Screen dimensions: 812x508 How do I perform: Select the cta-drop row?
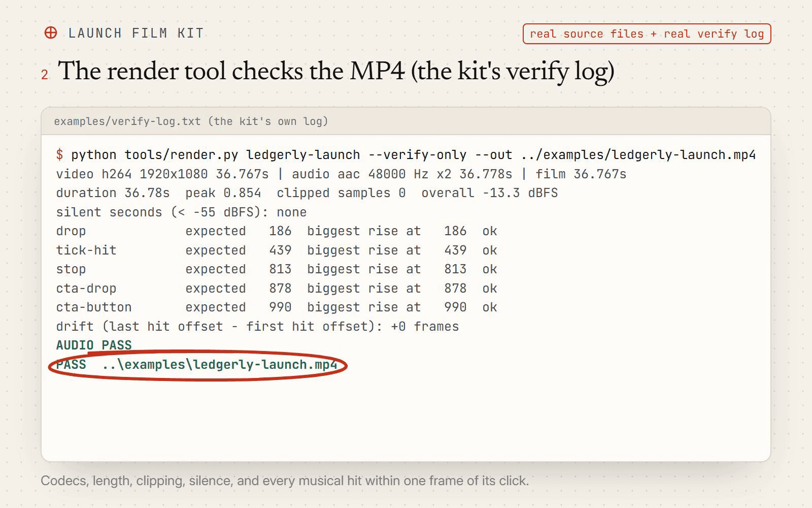click(277, 288)
